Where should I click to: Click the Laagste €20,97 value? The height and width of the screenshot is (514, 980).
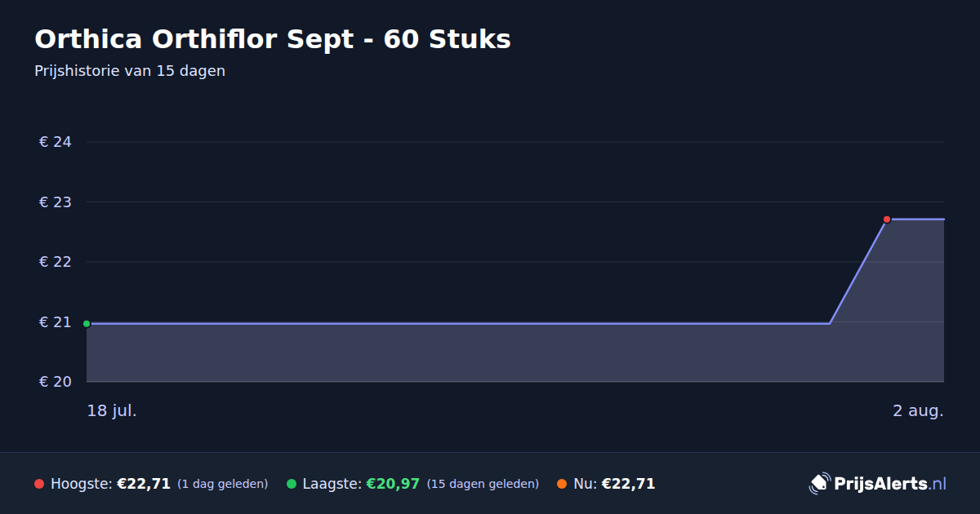pyautogui.click(x=393, y=484)
